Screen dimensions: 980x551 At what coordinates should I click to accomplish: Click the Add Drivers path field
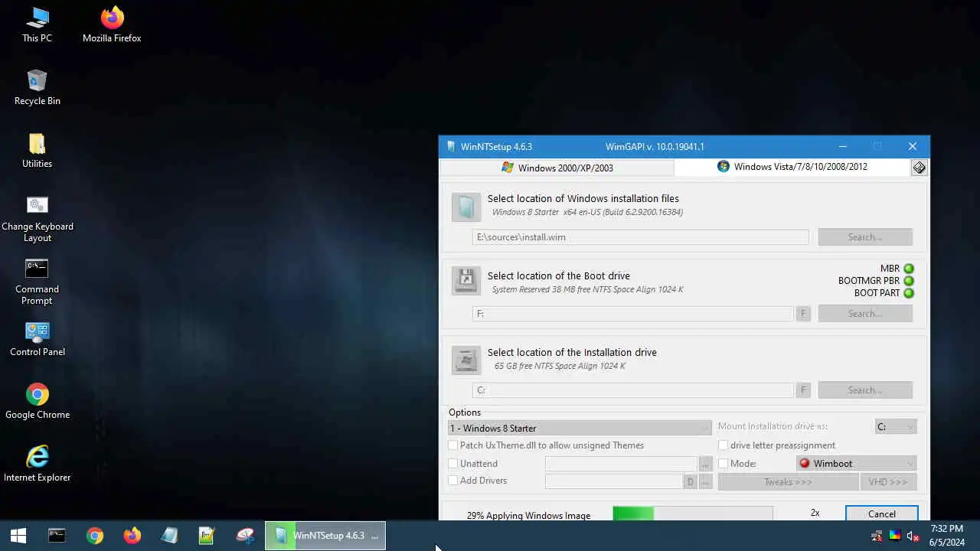(x=613, y=482)
